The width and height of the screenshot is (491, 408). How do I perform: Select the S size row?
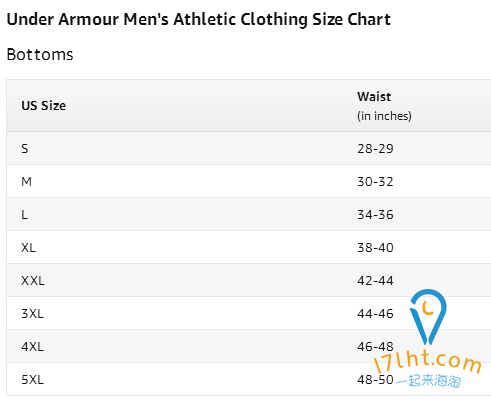point(248,148)
